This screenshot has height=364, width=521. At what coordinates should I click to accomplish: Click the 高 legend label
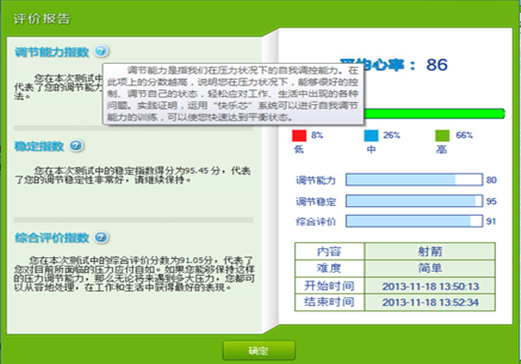click(441, 149)
